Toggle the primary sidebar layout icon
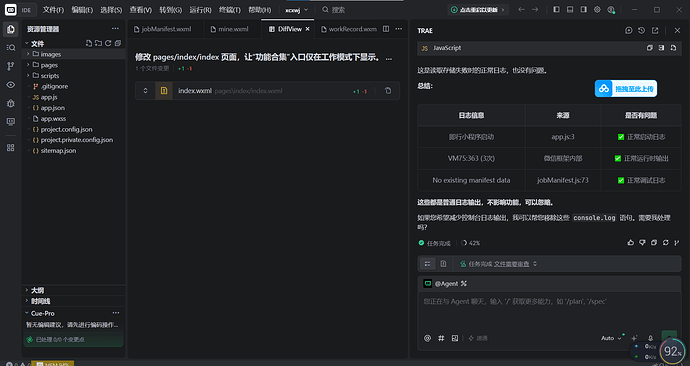 (x=556, y=9)
